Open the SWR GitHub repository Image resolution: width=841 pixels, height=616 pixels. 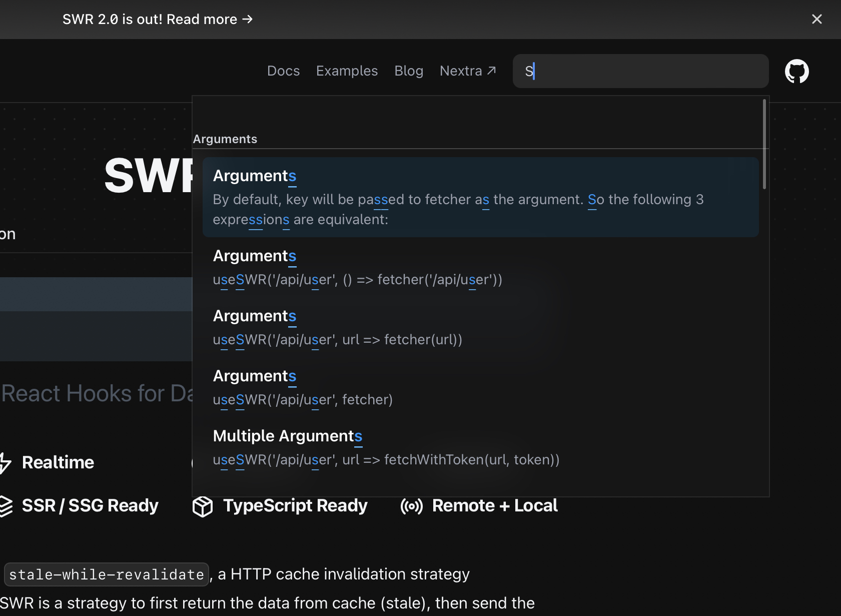click(796, 71)
